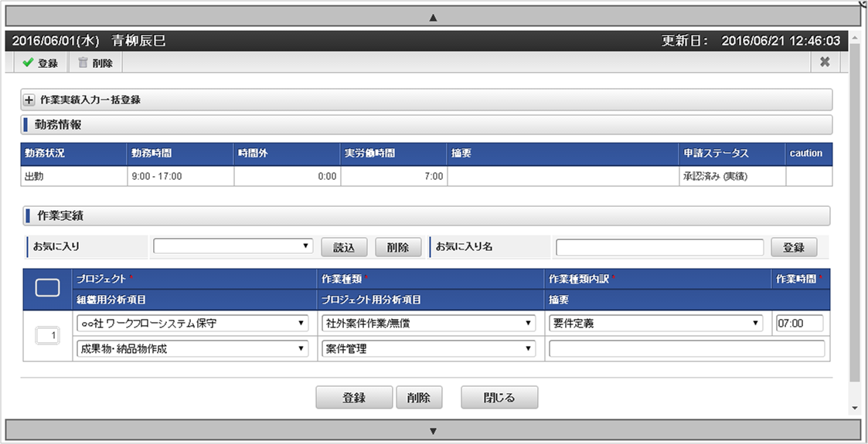Click the top up-arrow navigation bar

(434, 17)
